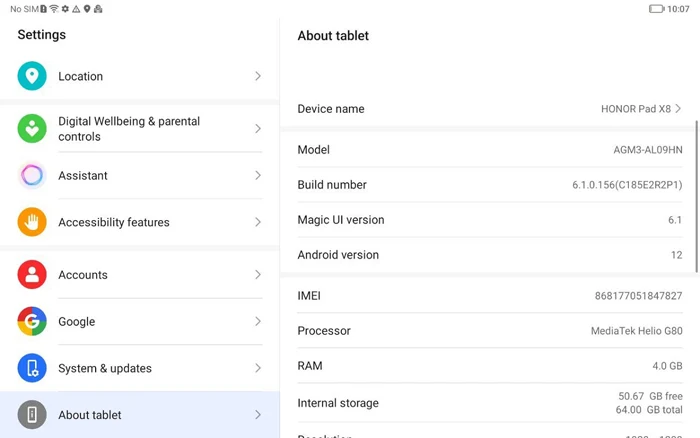Tap the Assistant ring icon
The height and width of the screenshot is (438, 700).
coord(32,175)
